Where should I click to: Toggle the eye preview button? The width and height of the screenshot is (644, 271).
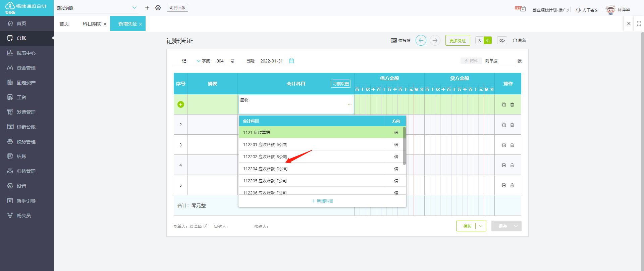tap(502, 41)
